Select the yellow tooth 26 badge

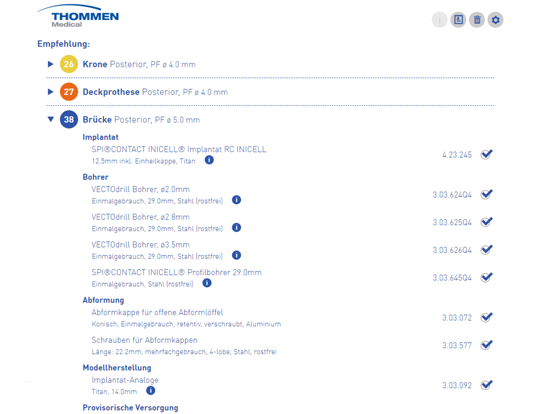69,64
